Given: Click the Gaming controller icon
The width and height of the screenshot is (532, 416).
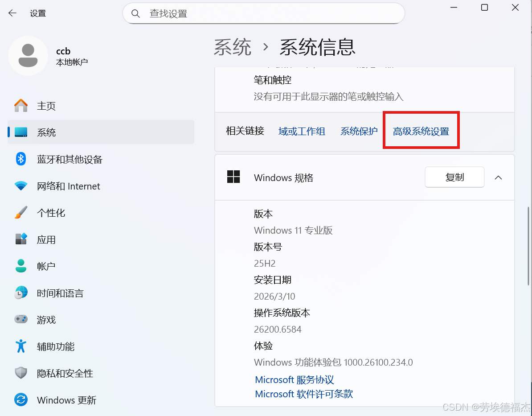Looking at the screenshot, I should point(21,319).
